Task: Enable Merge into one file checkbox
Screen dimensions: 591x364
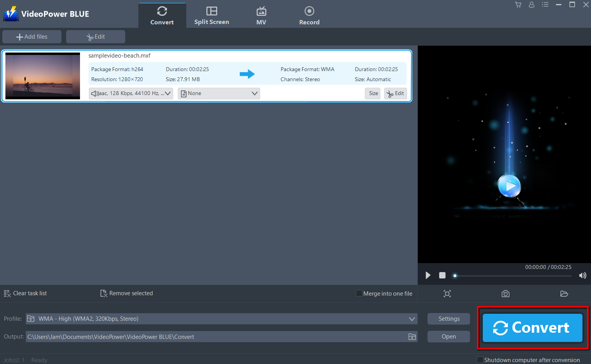Action: pyautogui.click(x=359, y=293)
